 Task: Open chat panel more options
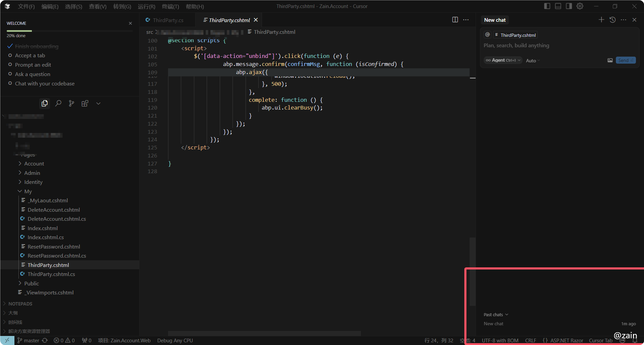pos(624,20)
